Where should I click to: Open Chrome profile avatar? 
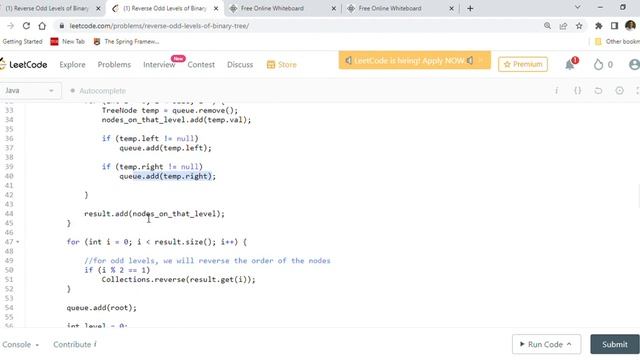point(630,25)
